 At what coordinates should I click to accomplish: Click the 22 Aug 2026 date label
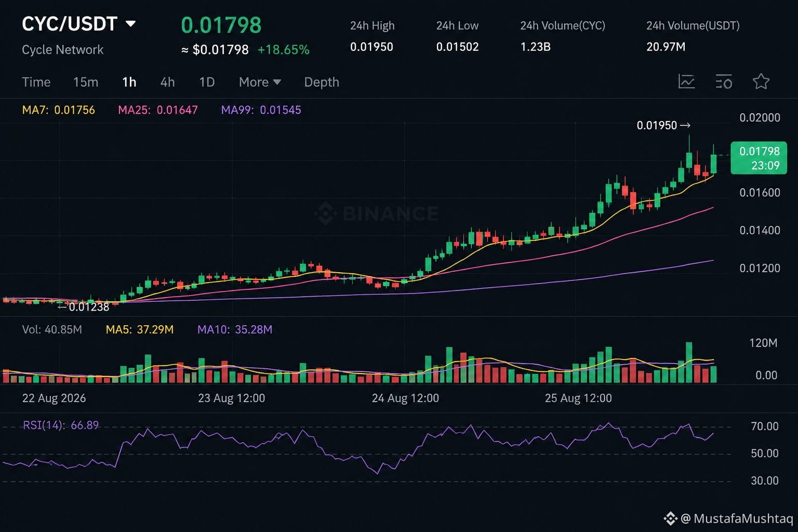pyautogui.click(x=54, y=398)
